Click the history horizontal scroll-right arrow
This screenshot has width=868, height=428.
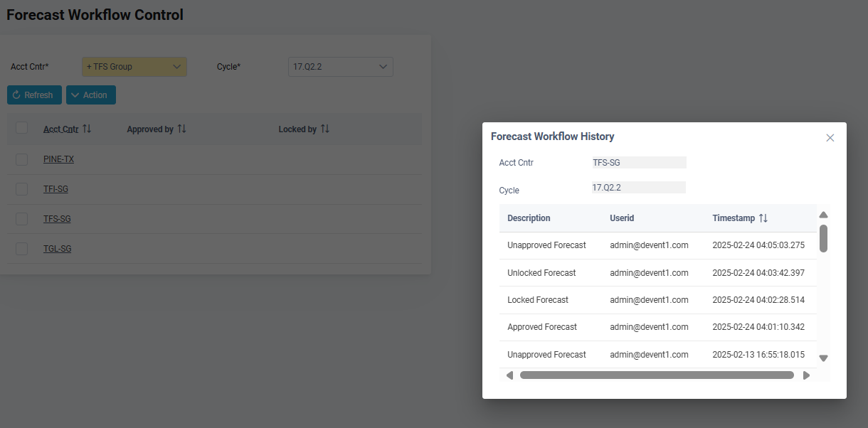[806, 375]
